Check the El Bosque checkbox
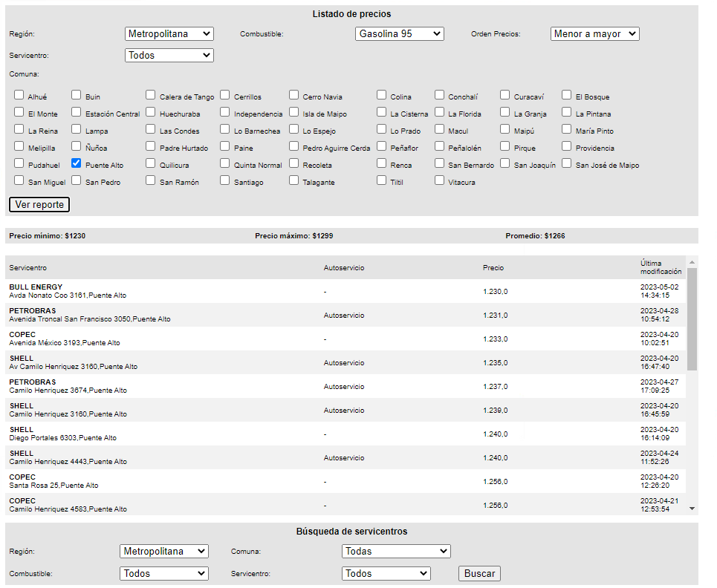This screenshot has height=588, width=717. pyautogui.click(x=567, y=94)
